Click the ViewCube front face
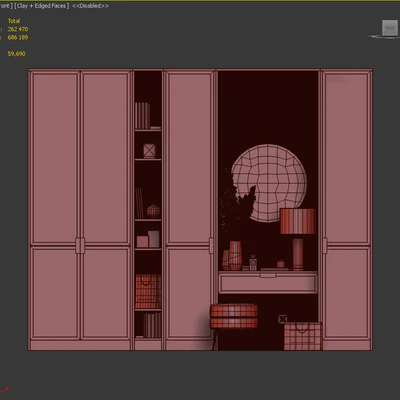The height and width of the screenshot is (400, 400). (390, 28)
